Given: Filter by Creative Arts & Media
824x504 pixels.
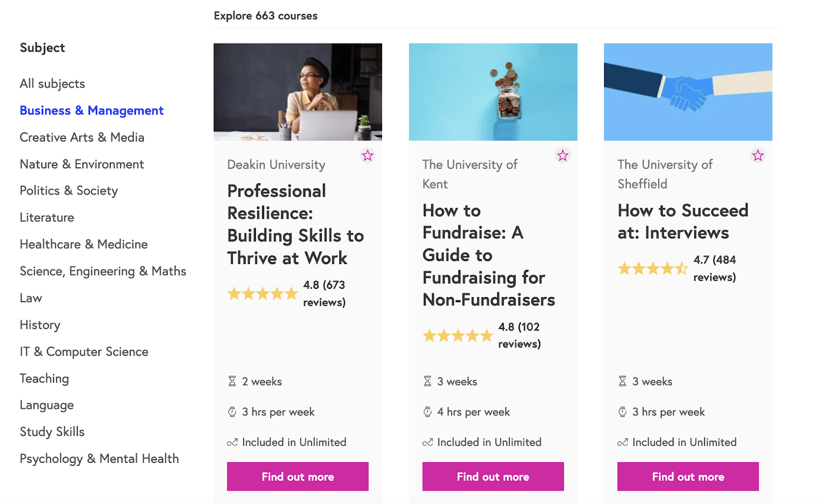Looking at the screenshot, I should [x=82, y=137].
